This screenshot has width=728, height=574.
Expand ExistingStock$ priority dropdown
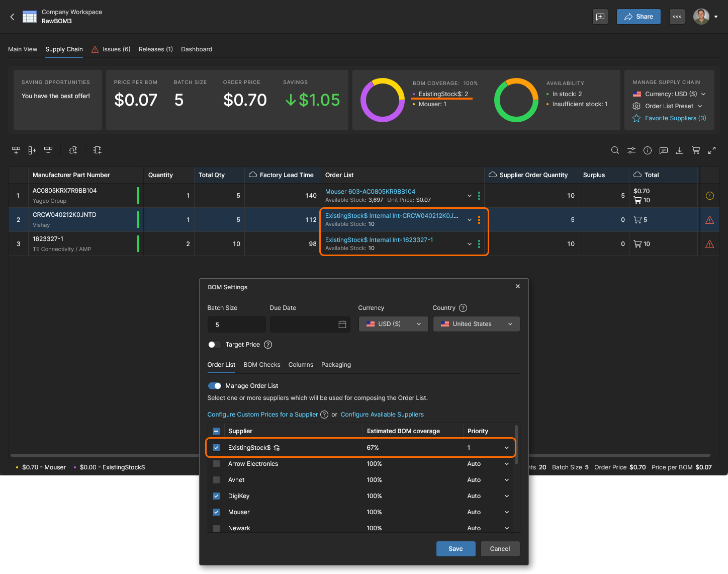pyautogui.click(x=506, y=448)
